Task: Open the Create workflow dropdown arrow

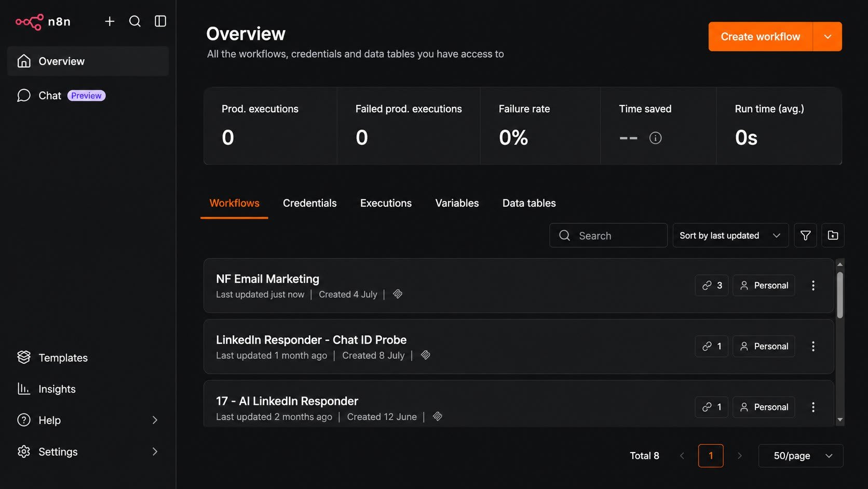Action: tap(828, 36)
